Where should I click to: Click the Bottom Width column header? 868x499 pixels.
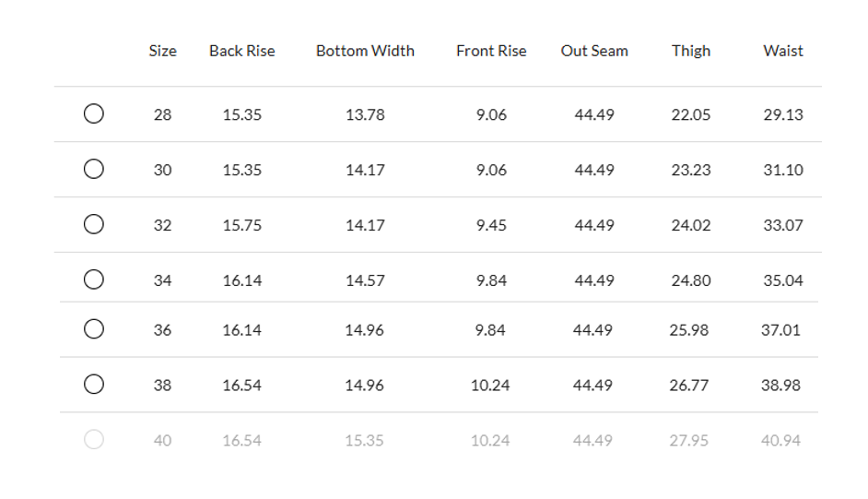[x=365, y=51]
